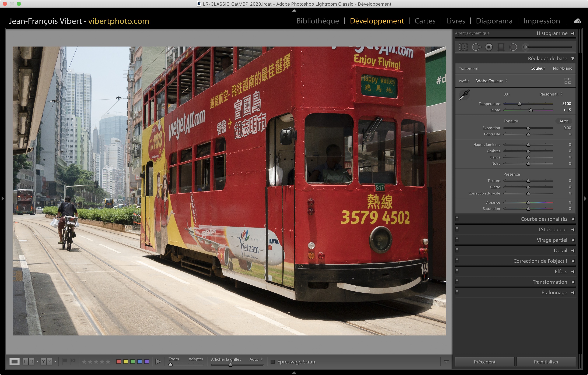Open the Profil Adobe Couleur dropdown
The width and height of the screenshot is (588, 375).
coord(491,81)
